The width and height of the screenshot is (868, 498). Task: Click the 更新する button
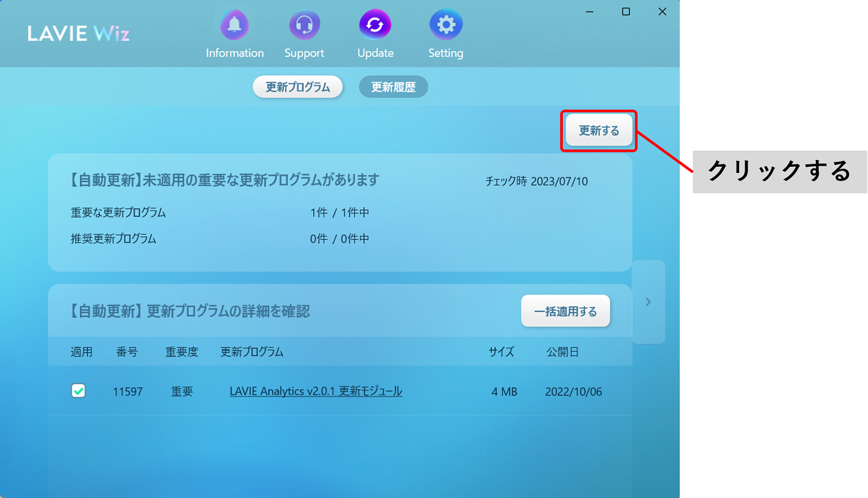pyautogui.click(x=599, y=131)
